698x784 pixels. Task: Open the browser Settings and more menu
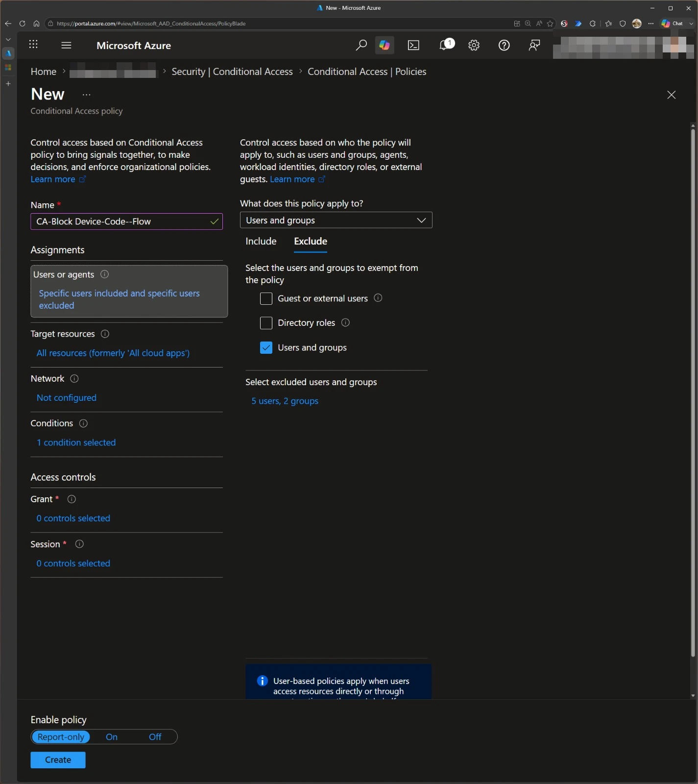click(651, 24)
